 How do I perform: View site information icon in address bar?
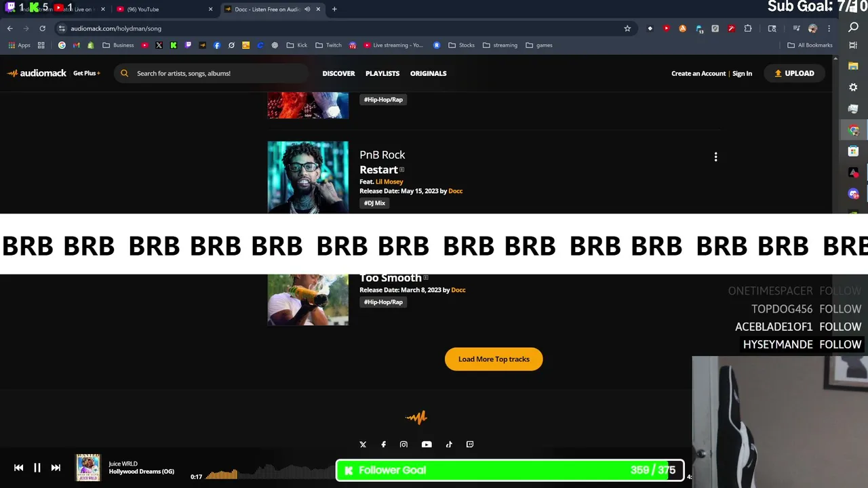click(x=62, y=28)
